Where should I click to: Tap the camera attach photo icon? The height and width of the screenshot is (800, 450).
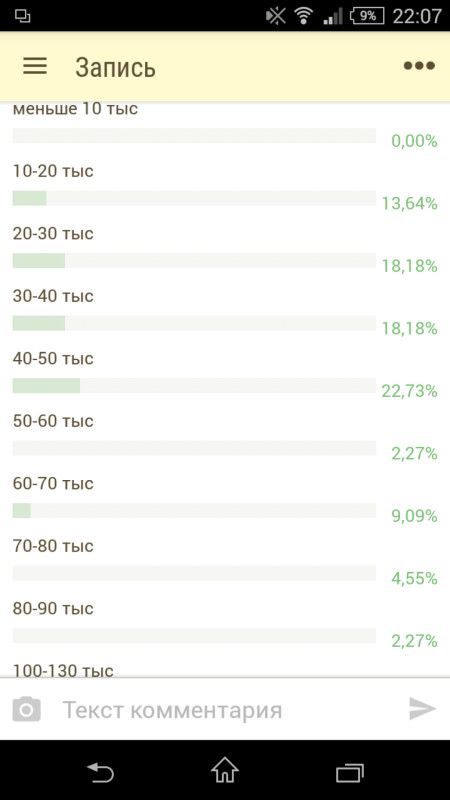[x=27, y=710]
